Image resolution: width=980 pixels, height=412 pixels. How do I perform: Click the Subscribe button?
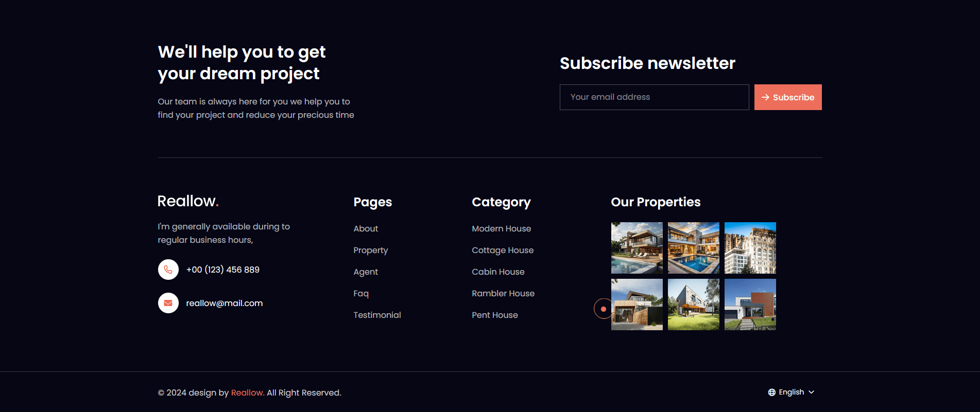pyautogui.click(x=788, y=97)
